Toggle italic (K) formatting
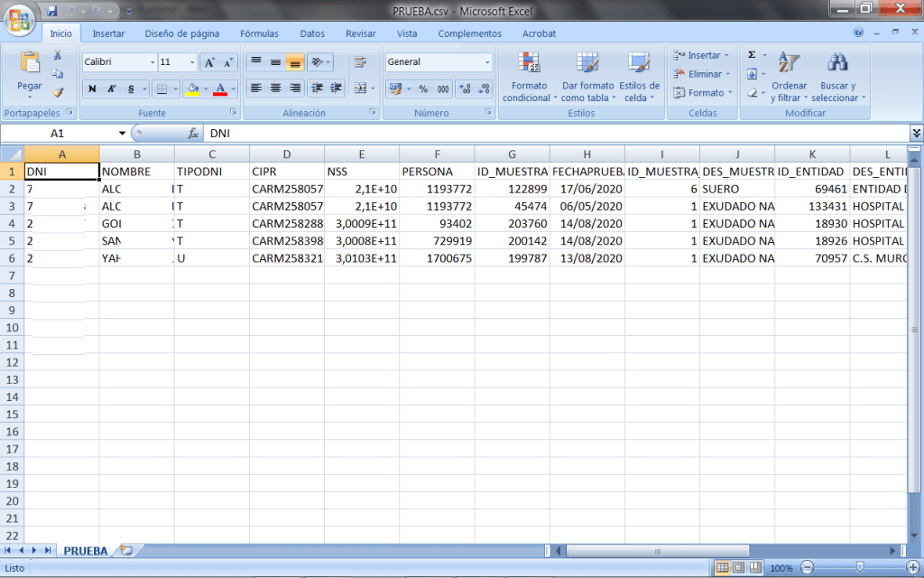The image size is (924, 578). click(112, 89)
